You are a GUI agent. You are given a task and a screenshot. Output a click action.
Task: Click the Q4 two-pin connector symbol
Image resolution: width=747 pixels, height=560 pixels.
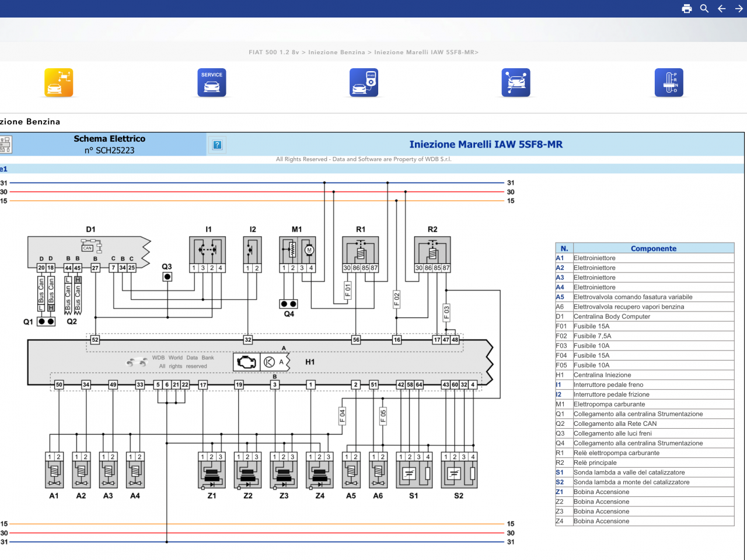click(x=288, y=304)
